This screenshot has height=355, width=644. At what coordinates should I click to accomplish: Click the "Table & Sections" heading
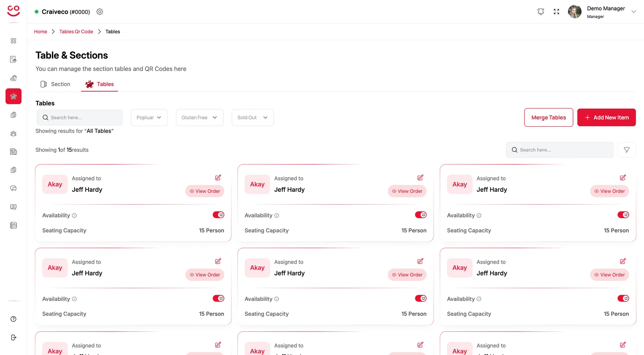coord(72,55)
